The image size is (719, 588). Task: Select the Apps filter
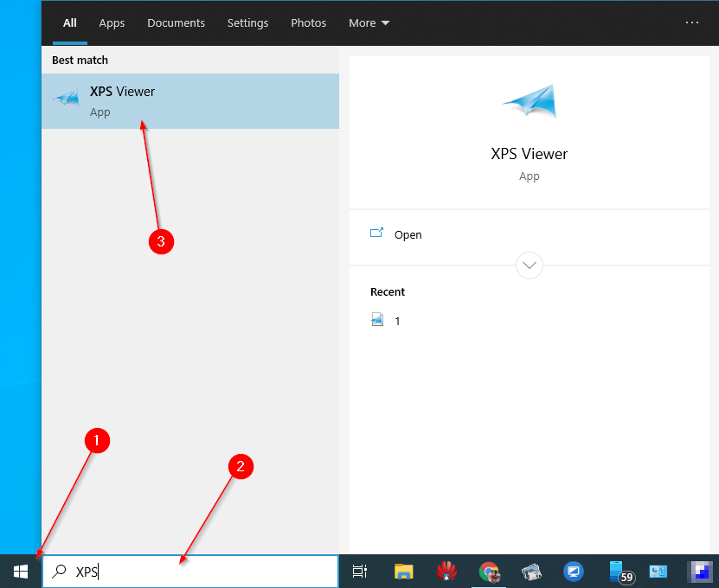point(112,23)
